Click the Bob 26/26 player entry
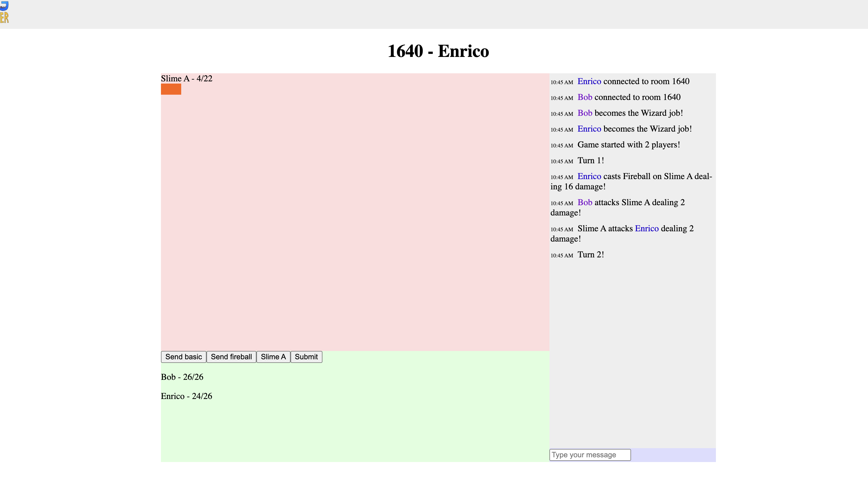868x482 pixels. [182, 377]
